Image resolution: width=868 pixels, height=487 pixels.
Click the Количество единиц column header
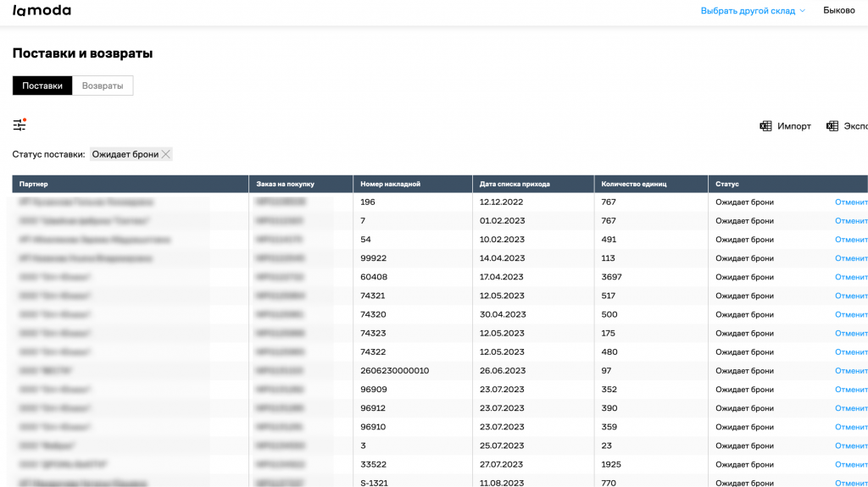(634, 184)
